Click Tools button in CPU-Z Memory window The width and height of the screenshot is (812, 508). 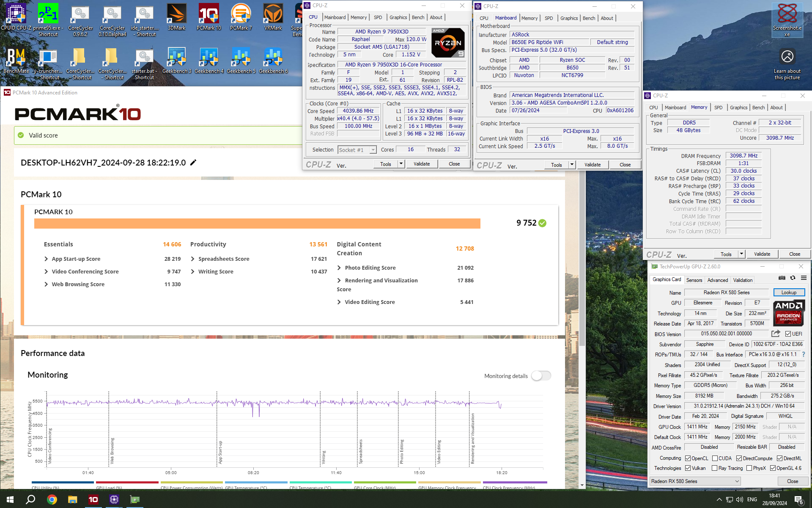pos(726,254)
